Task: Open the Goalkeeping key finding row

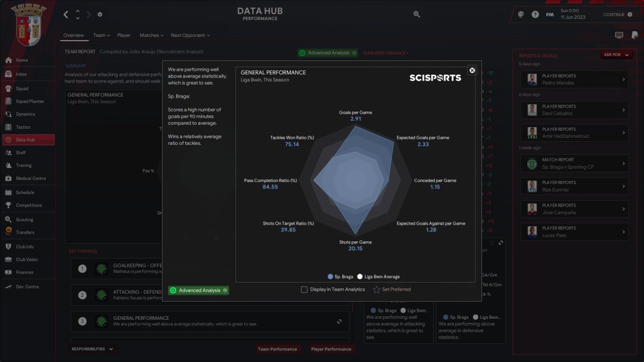Action: 210,268
